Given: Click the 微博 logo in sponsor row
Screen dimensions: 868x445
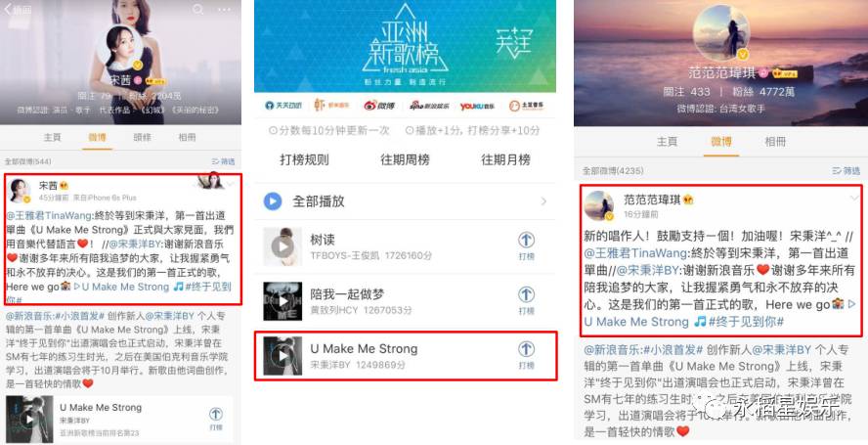Looking at the screenshot, I should 379,106.
